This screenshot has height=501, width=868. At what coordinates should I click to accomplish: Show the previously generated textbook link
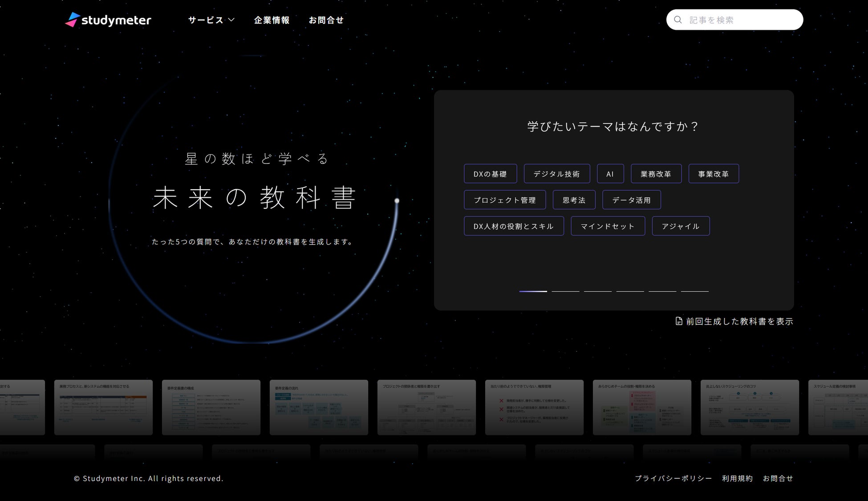coord(739,321)
